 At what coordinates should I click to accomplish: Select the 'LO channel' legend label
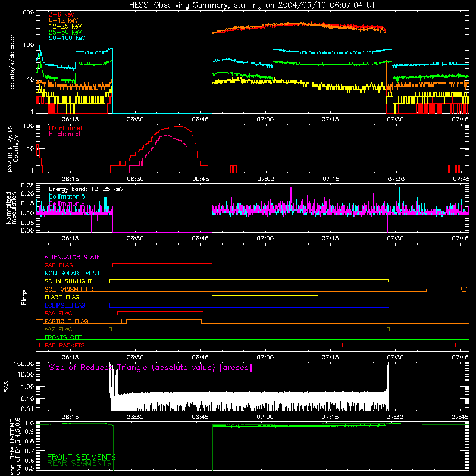coord(65,128)
